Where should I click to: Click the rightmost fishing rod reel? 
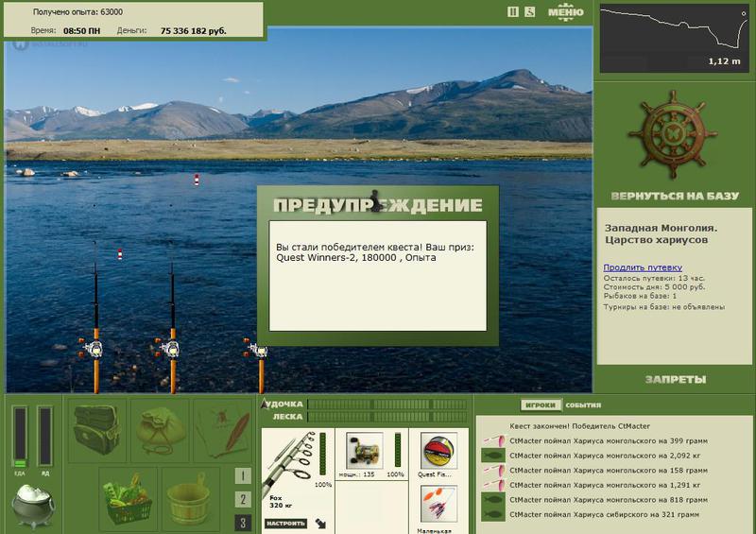pos(255,349)
